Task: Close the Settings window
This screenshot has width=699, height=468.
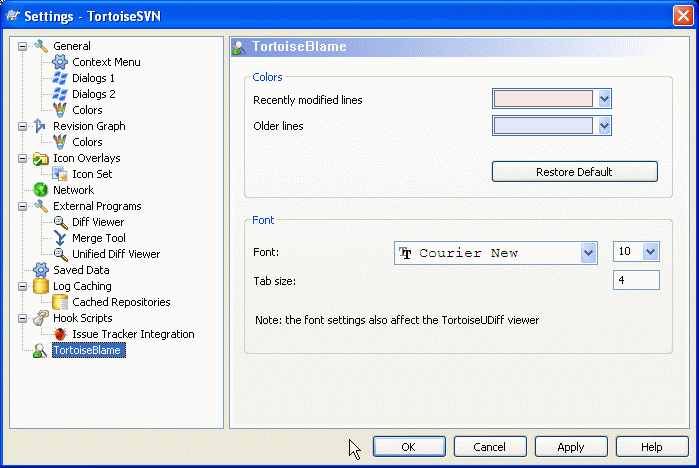Action: [x=683, y=16]
